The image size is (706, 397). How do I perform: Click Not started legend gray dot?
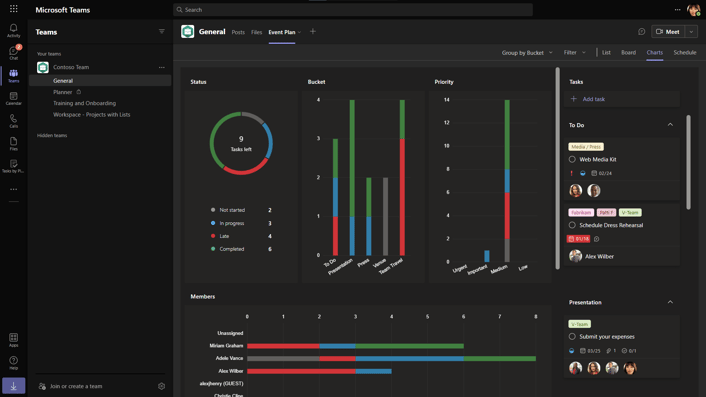(213, 210)
